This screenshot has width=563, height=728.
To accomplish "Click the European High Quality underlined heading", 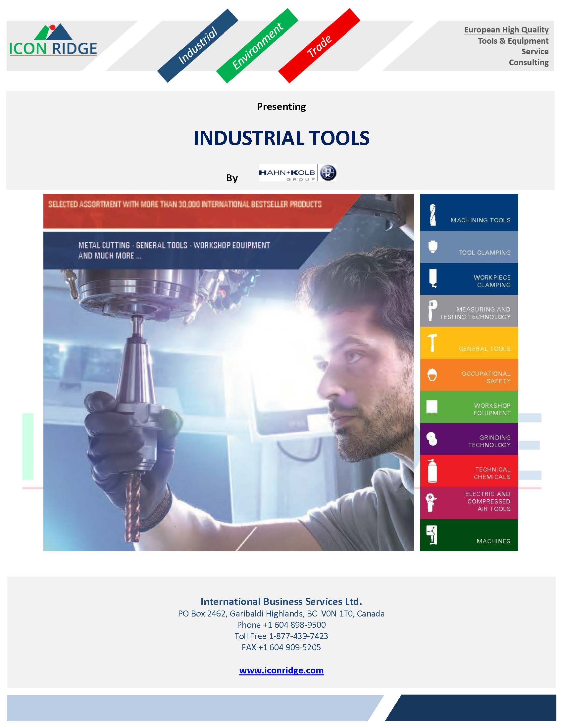I will click(506, 30).
